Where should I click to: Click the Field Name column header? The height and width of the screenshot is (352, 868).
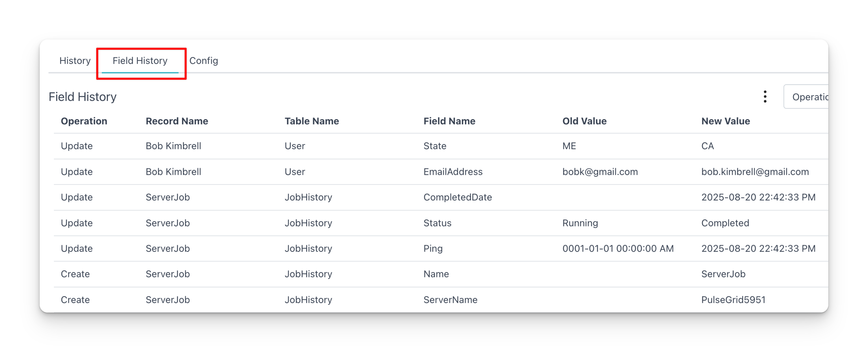[x=449, y=121]
